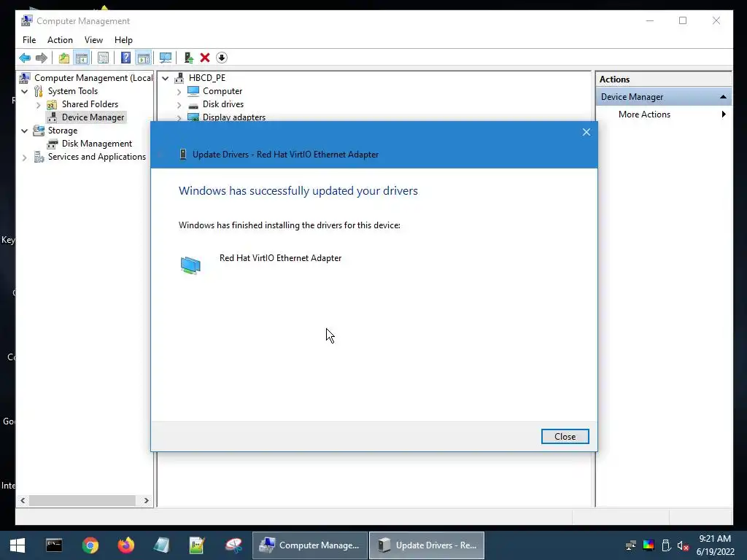Select Device Manager in the console tree
This screenshot has height=560, width=747.
coord(93,117)
